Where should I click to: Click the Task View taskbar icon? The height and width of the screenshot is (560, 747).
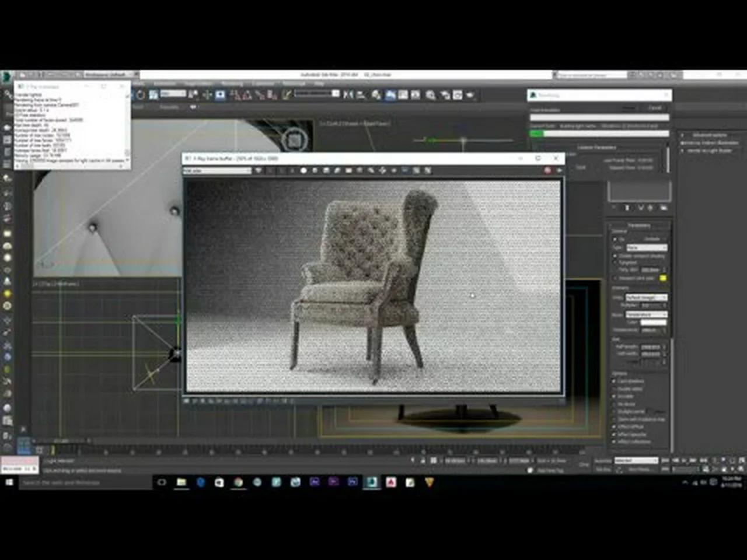[x=162, y=482]
